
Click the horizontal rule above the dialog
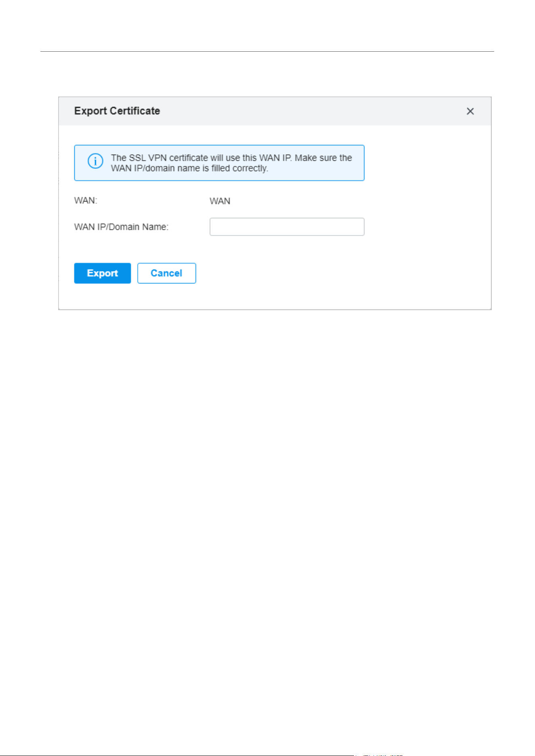pyautogui.click(x=267, y=51)
